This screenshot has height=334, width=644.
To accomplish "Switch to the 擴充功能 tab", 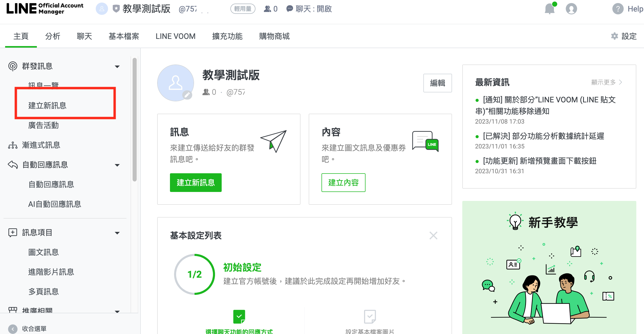I will (227, 36).
